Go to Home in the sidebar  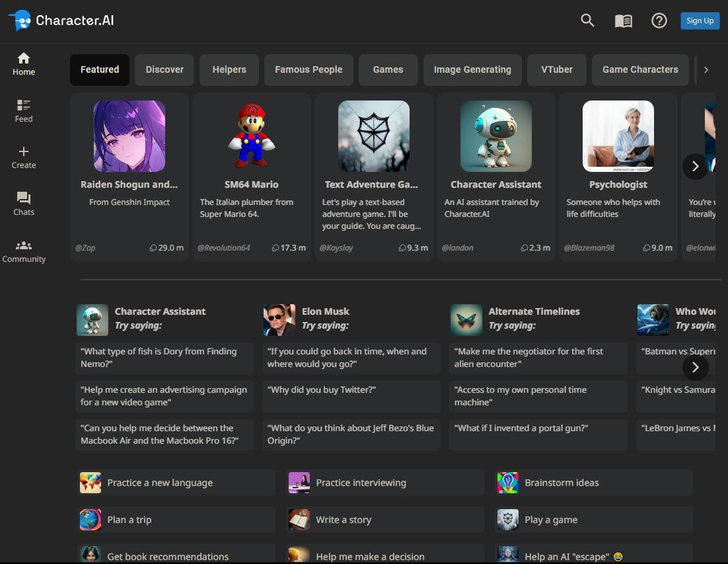[24, 64]
